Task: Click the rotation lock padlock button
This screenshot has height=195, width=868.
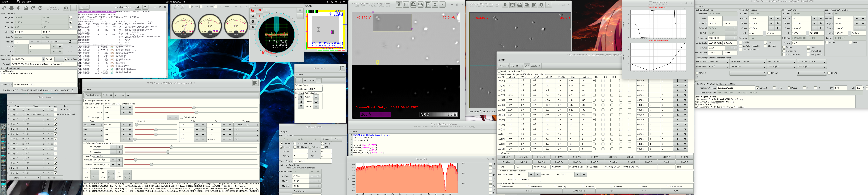Action: tap(70, 42)
